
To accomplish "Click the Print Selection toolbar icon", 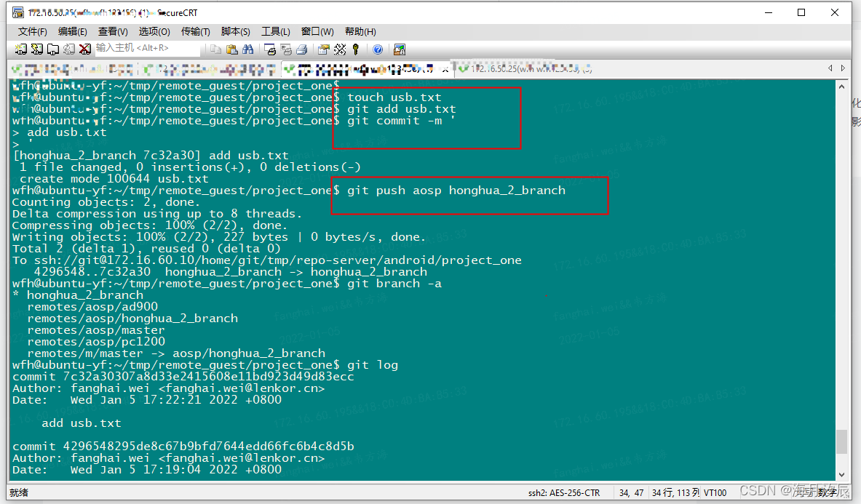I will (x=285, y=49).
